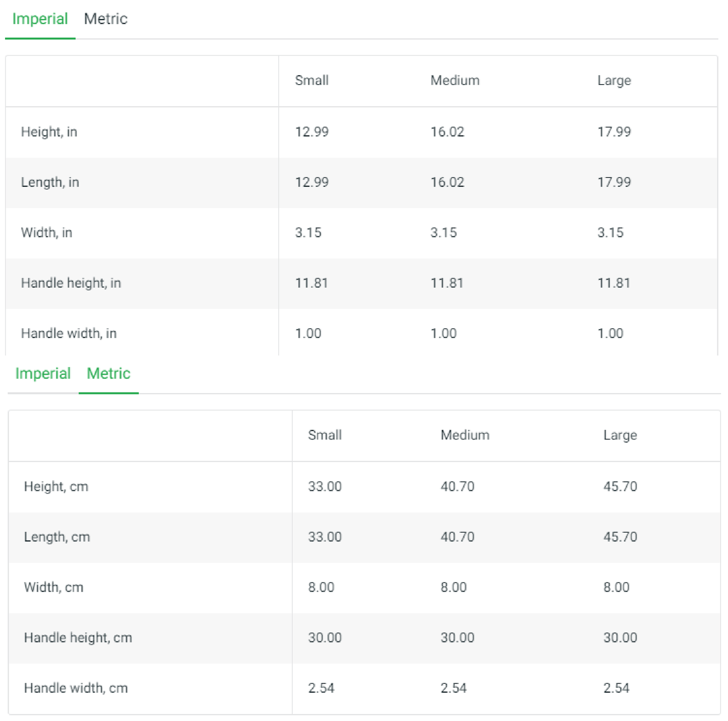Click the 'Handle width, cm' row label
Image resolution: width=728 pixels, height=721 pixels.
coord(76,688)
